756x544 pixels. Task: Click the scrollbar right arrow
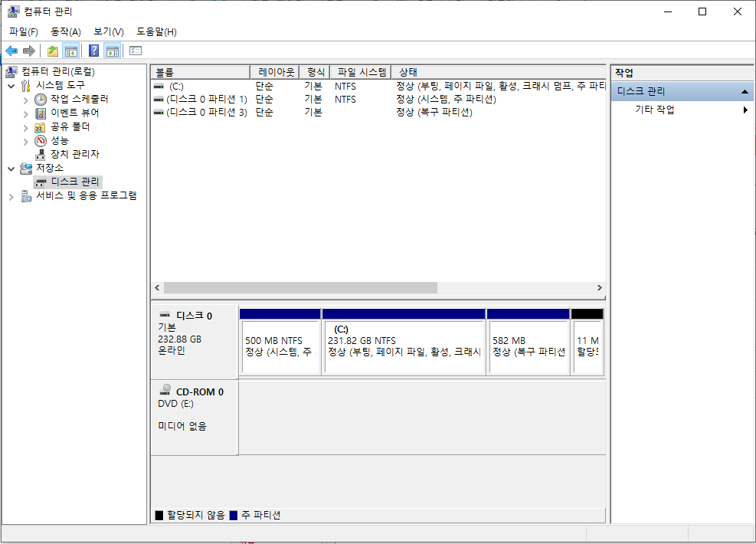click(599, 288)
